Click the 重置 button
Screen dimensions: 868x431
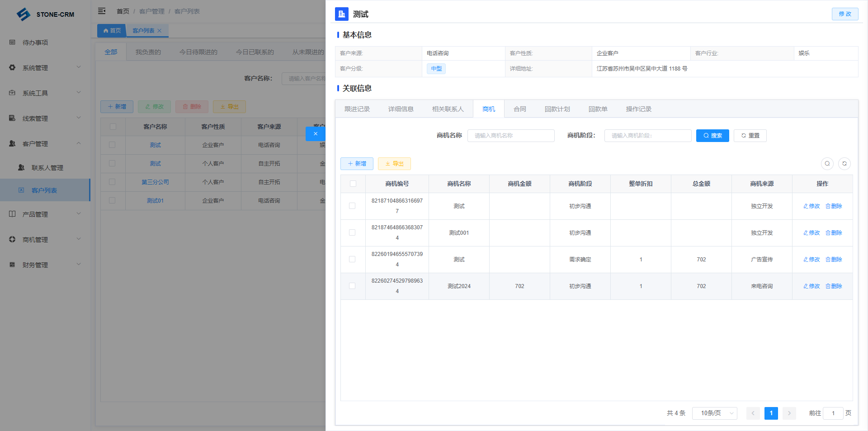tap(750, 136)
